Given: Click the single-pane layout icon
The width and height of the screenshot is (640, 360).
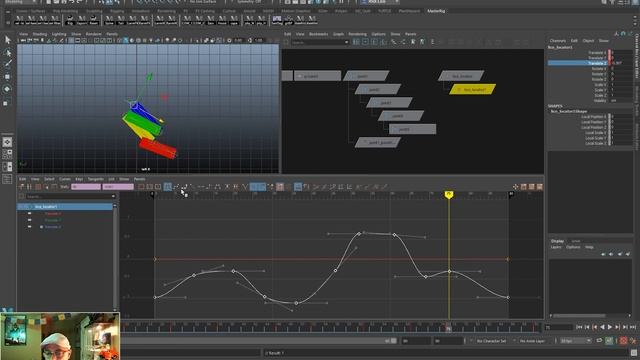Looking at the screenshot, I should (x=7, y=142).
